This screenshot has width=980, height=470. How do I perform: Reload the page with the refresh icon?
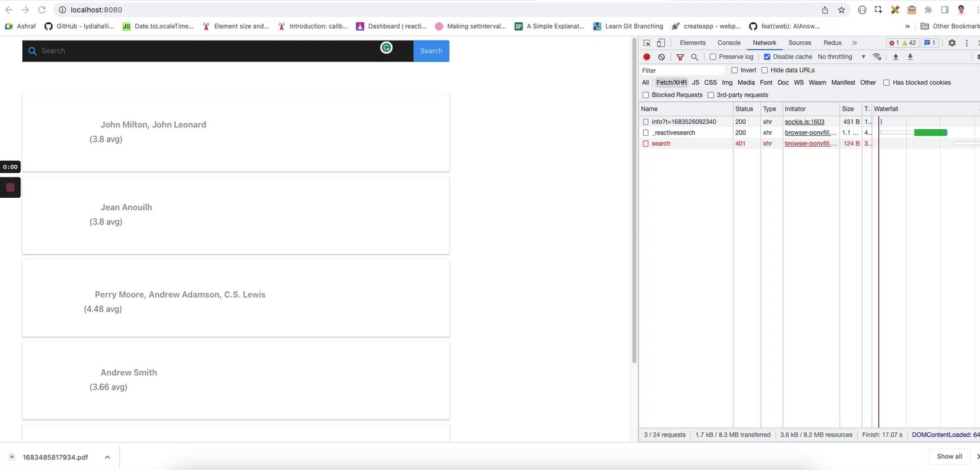(x=42, y=10)
